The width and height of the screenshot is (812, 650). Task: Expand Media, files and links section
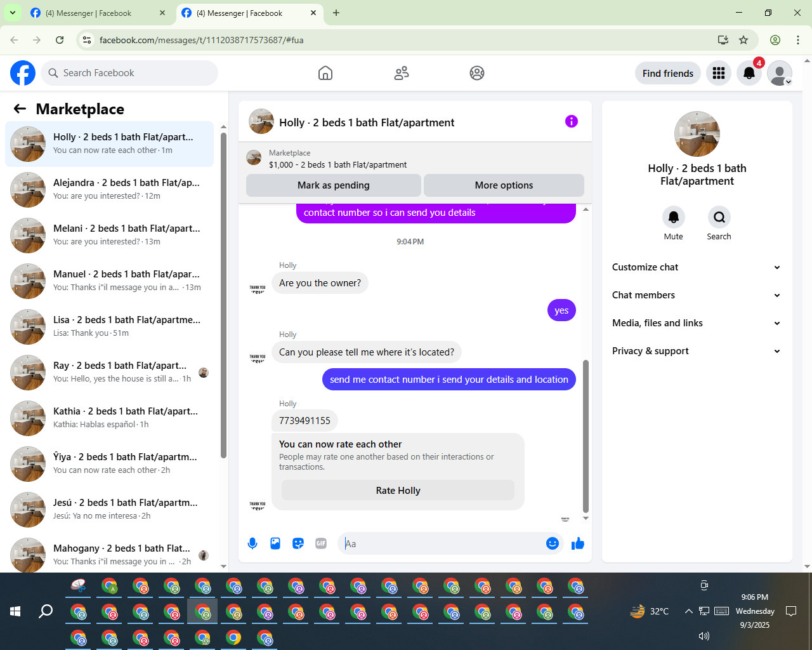coord(697,323)
